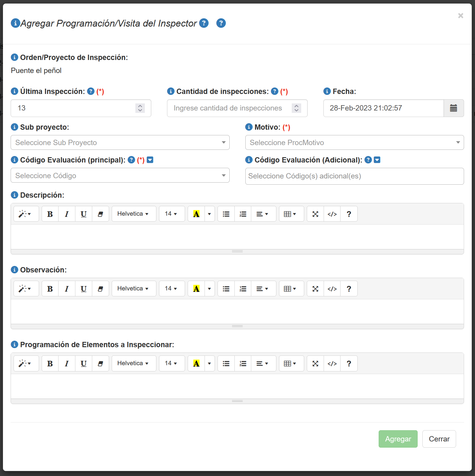Click the help icon beside Última Inspección

point(91,91)
